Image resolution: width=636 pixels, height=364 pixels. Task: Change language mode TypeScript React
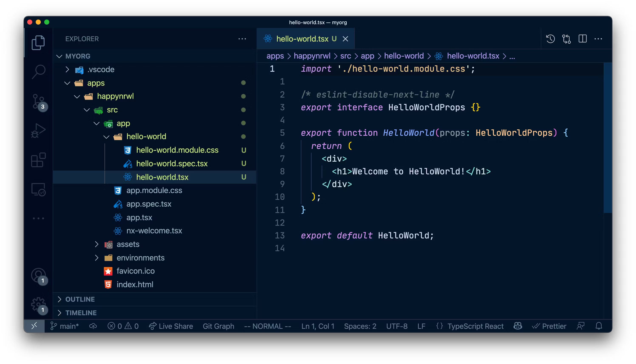(475, 326)
